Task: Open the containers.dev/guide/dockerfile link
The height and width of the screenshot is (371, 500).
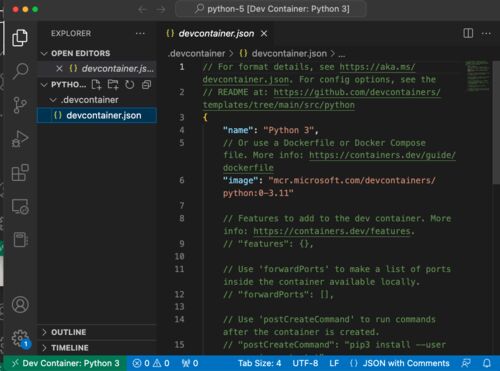Action: click(x=382, y=155)
